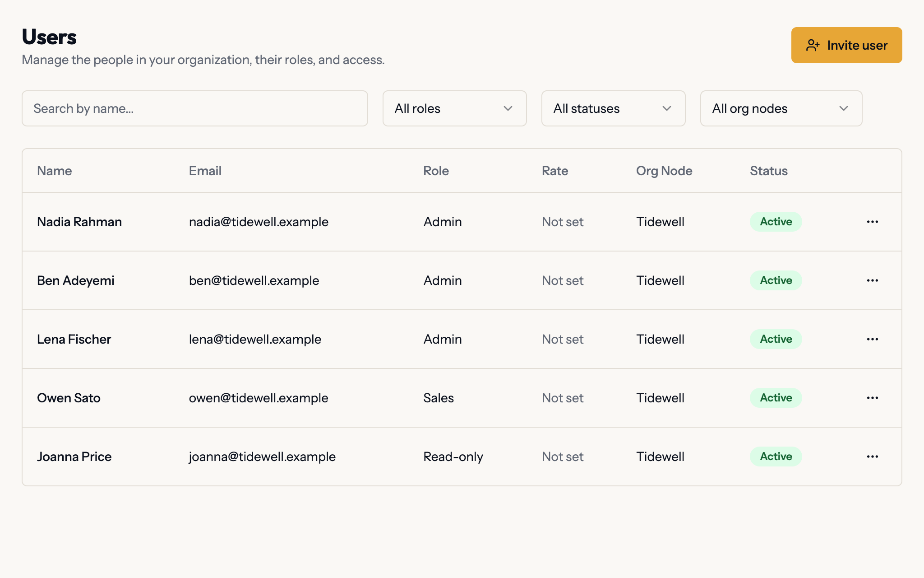Click the Org Node column header
The width and height of the screenshot is (924, 578).
pyautogui.click(x=664, y=171)
